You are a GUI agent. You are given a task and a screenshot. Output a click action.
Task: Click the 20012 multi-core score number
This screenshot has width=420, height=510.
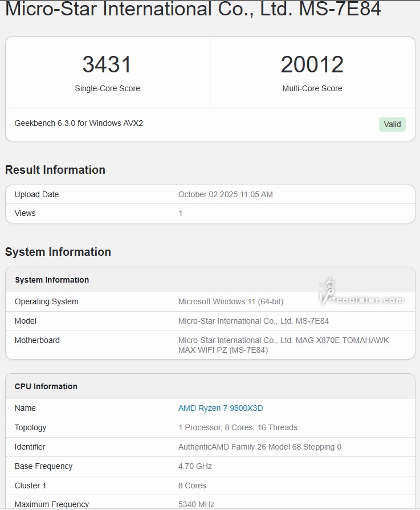click(x=312, y=64)
